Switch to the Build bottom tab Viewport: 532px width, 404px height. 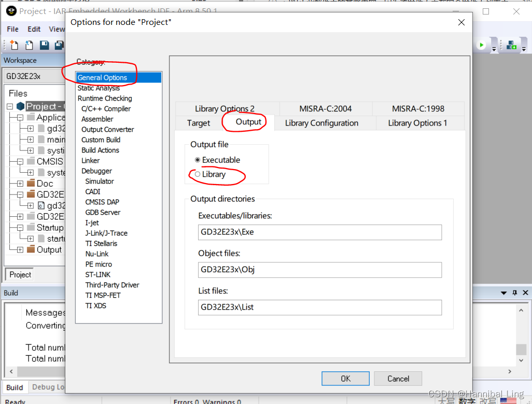coord(15,387)
